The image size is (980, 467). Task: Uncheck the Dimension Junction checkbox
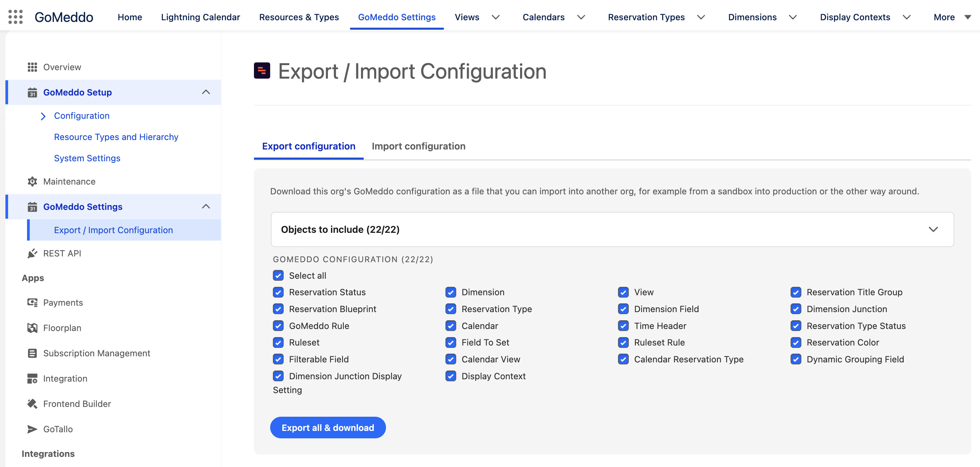click(796, 309)
